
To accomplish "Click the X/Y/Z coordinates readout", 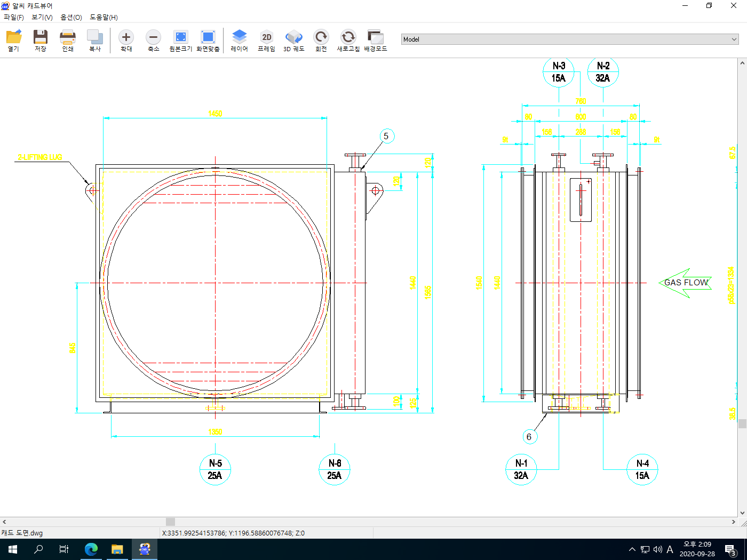I will click(233, 533).
